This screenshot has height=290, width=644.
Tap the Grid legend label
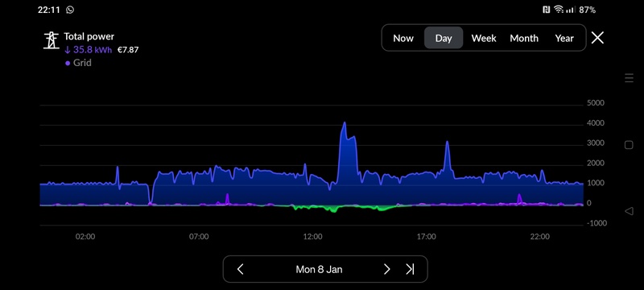(x=82, y=63)
